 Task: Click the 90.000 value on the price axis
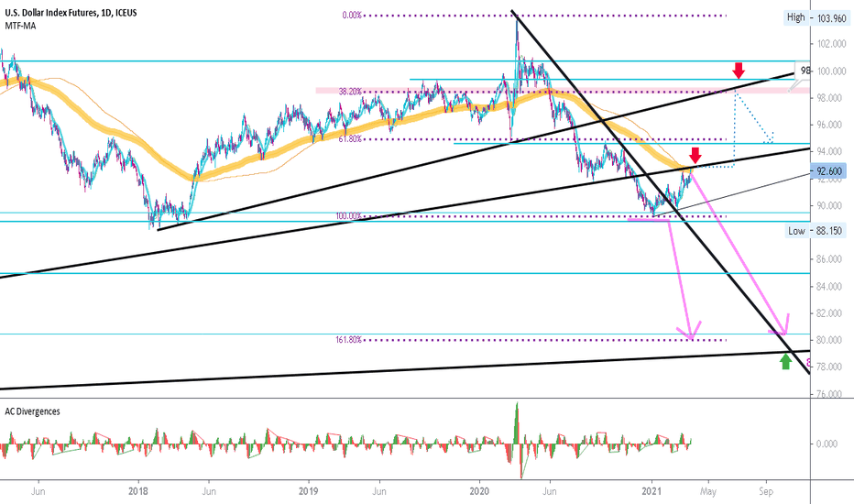[831, 205]
